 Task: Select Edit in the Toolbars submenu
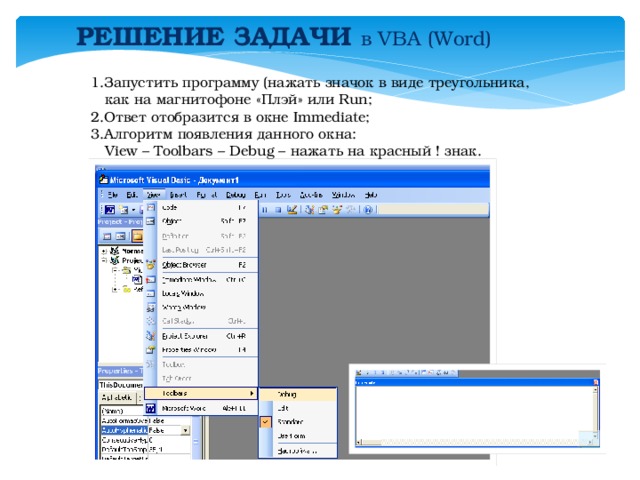click(x=298, y=408)
